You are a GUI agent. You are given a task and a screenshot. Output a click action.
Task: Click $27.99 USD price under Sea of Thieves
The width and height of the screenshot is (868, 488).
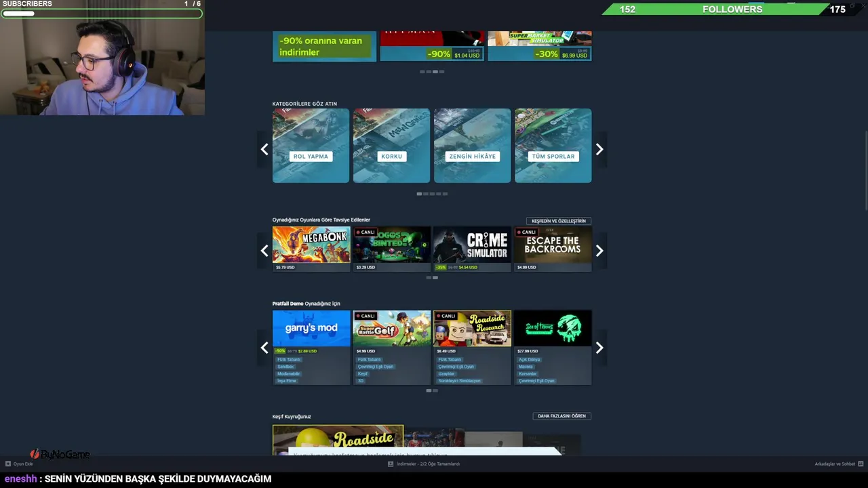[x=528, y=351]
